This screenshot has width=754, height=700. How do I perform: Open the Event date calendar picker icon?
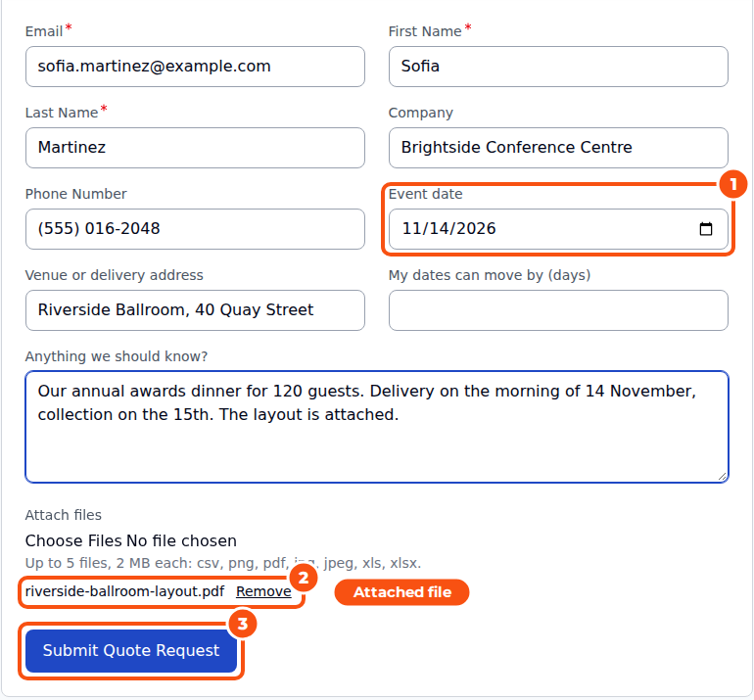pos(705,229)
